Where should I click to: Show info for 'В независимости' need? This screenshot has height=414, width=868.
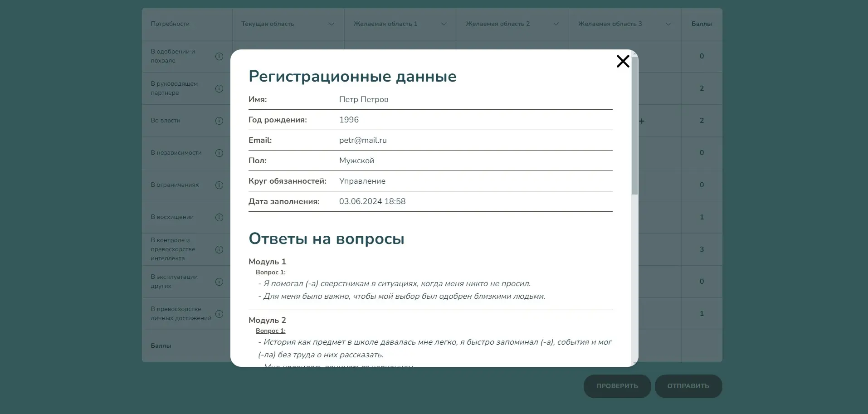tap(219, 153)
